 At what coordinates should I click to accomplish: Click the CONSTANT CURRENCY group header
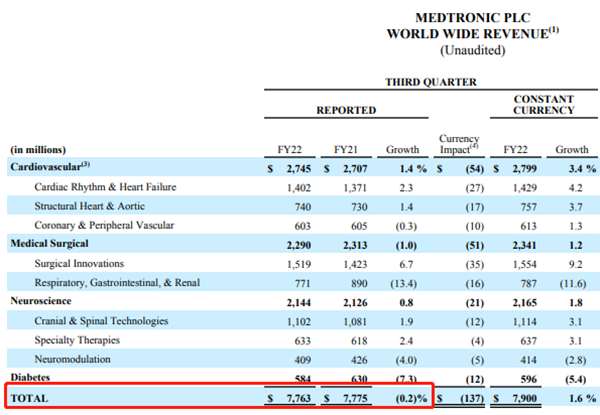544,105
